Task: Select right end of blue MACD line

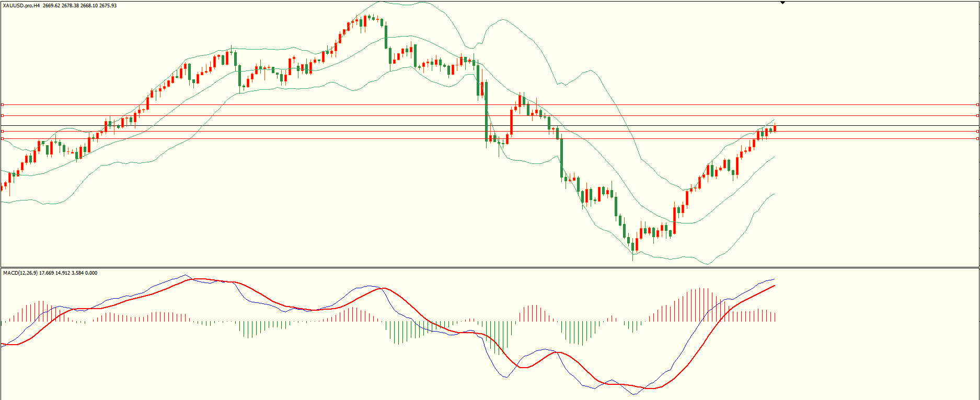Action: pyautogui.click(x=774, y=279)
